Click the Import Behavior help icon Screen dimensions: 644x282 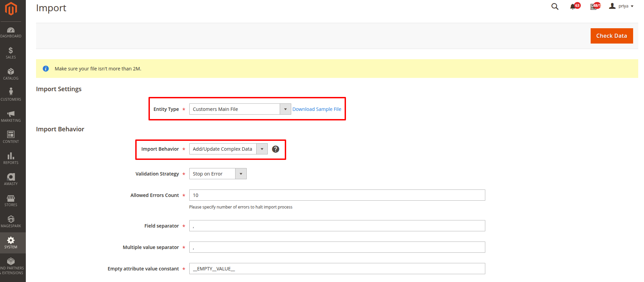click(276, 149)
